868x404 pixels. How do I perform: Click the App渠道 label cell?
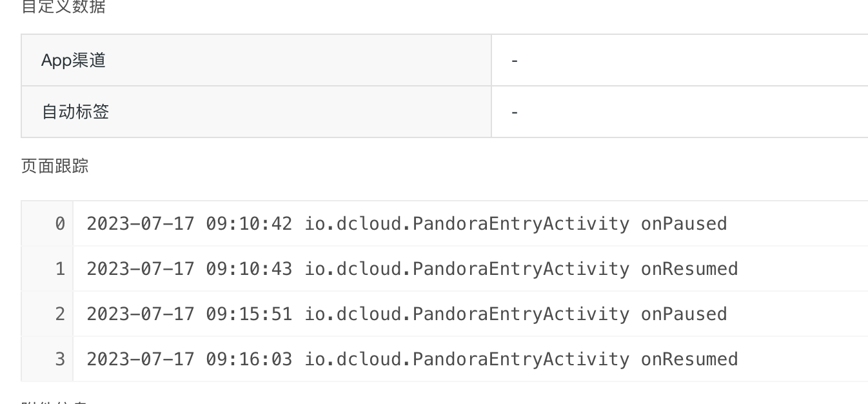coord(256,60)
